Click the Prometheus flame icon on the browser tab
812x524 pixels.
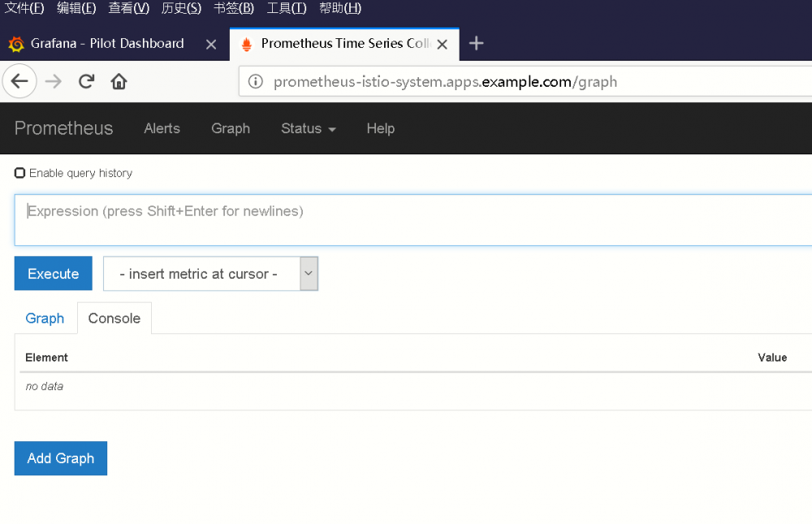click(245, 44)
